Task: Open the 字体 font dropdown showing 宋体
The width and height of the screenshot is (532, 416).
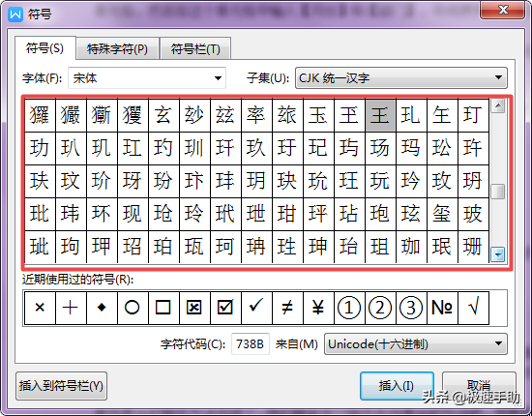Action: tap(147, 78)
